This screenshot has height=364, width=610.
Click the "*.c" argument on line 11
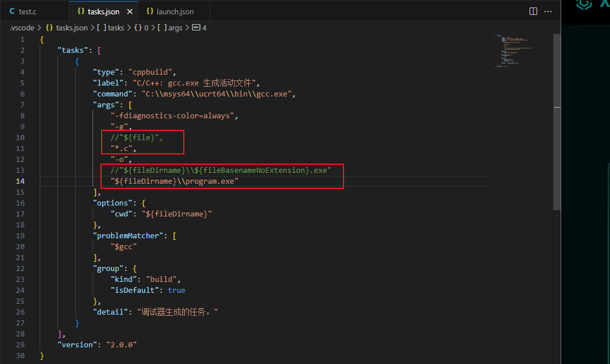click(x=122, y=148)
